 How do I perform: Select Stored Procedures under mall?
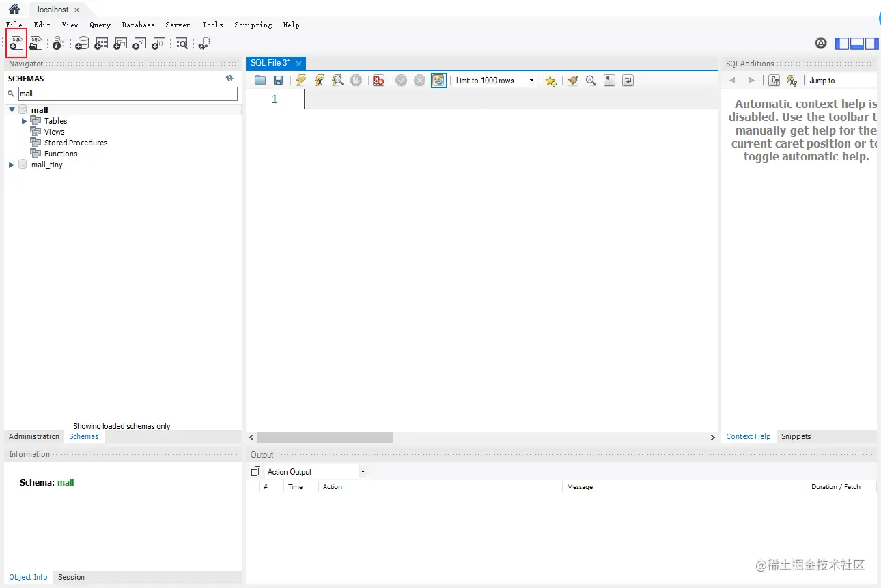pos(76,143)
